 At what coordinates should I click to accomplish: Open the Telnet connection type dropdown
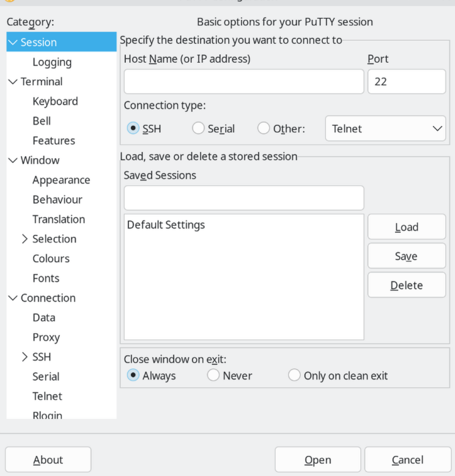click(385, 129)
